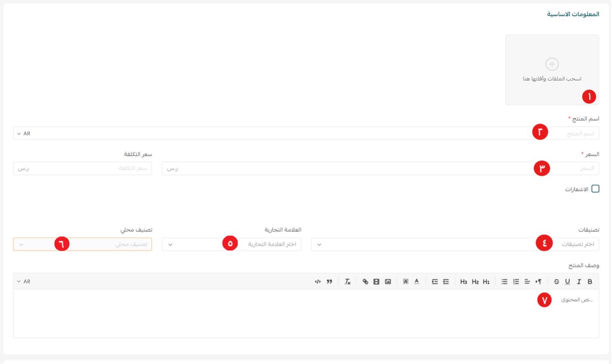
Task: Apply the H1 heading style
Action: [486, 282]
